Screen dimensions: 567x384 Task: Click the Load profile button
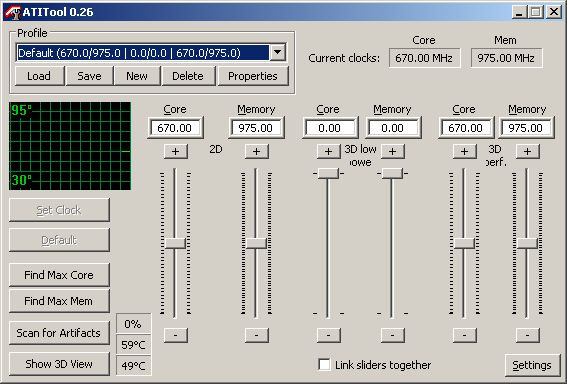(39, 76)
